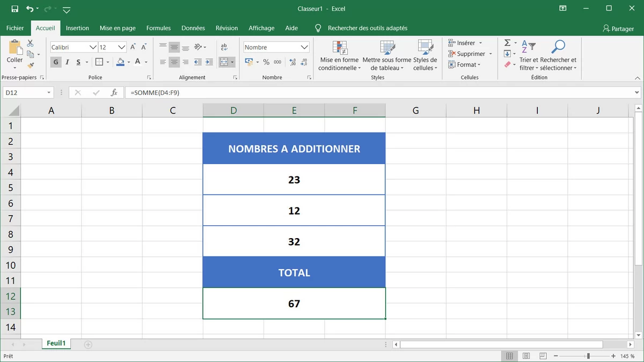The image size is (644, 362).
Task: Switch to the Insertion ribbon tab
Action: click(77, 28)
